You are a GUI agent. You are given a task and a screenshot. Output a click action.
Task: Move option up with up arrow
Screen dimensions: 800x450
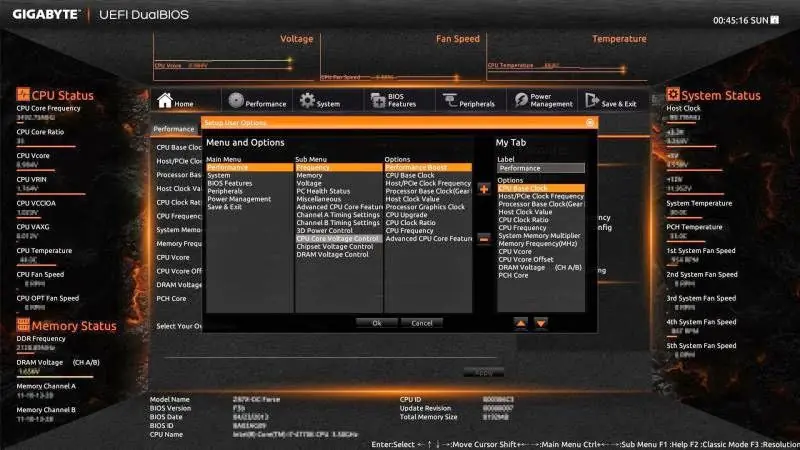[520, 323]
